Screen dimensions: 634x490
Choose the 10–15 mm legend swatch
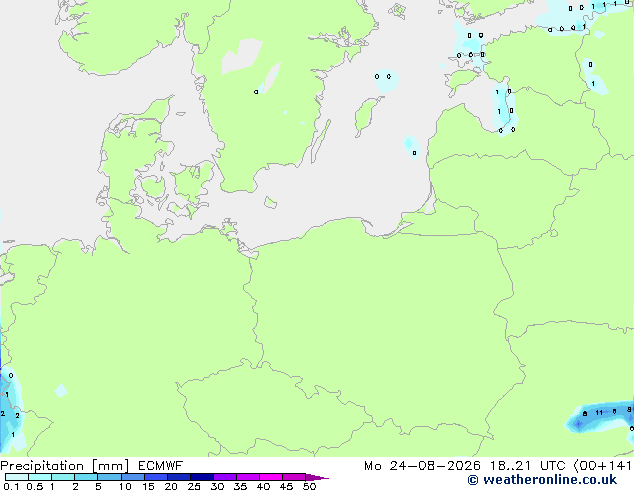coord(132,477)
